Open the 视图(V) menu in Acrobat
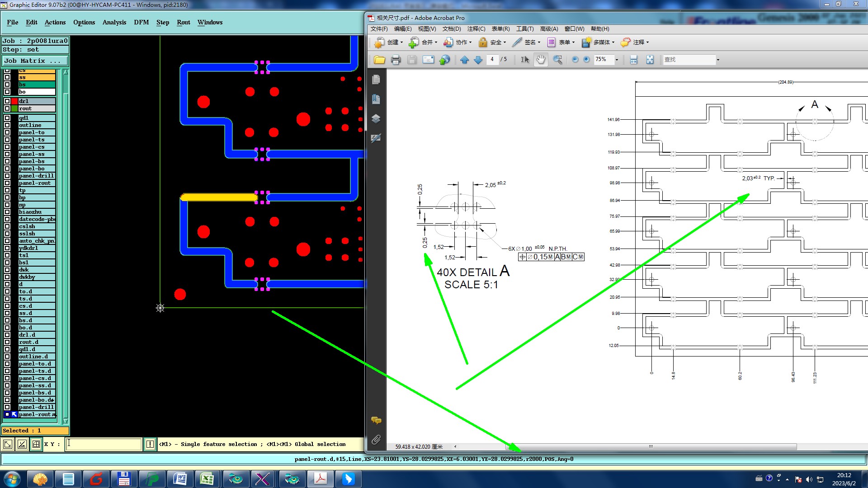 point(426,29)
